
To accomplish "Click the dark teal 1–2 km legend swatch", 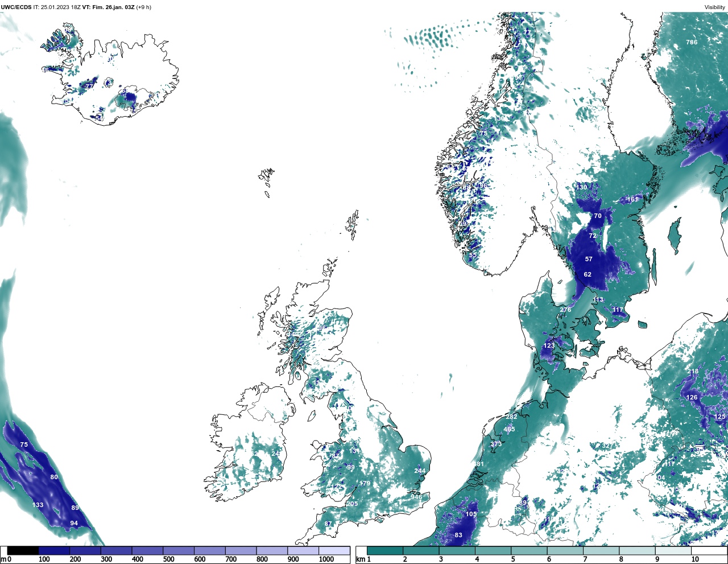I will tap(385, 550).
